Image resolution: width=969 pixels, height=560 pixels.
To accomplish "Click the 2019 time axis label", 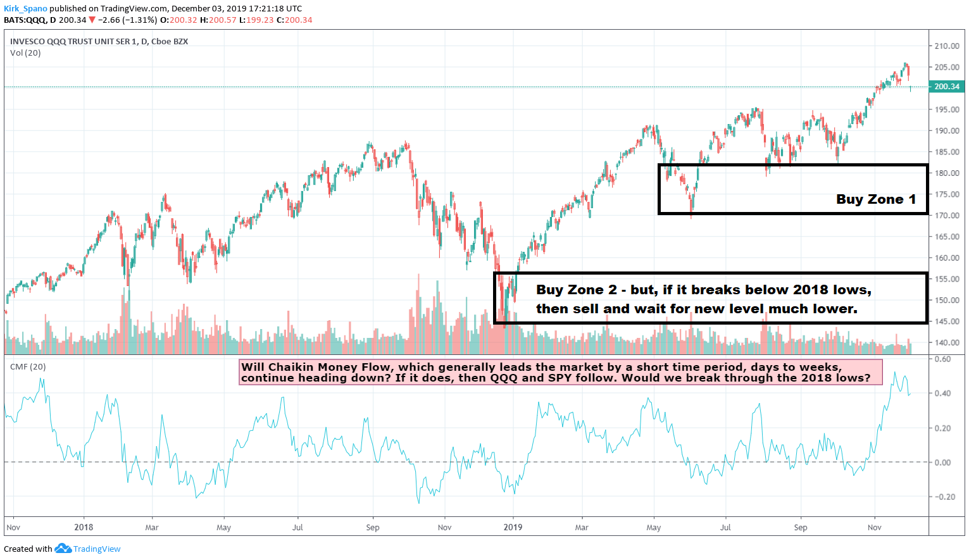I will click(x=513, y=527).
